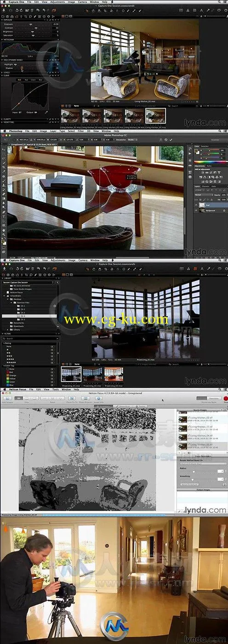
Task: Open Photo Browser in Helicon Focus
Action: click(85, 398)
